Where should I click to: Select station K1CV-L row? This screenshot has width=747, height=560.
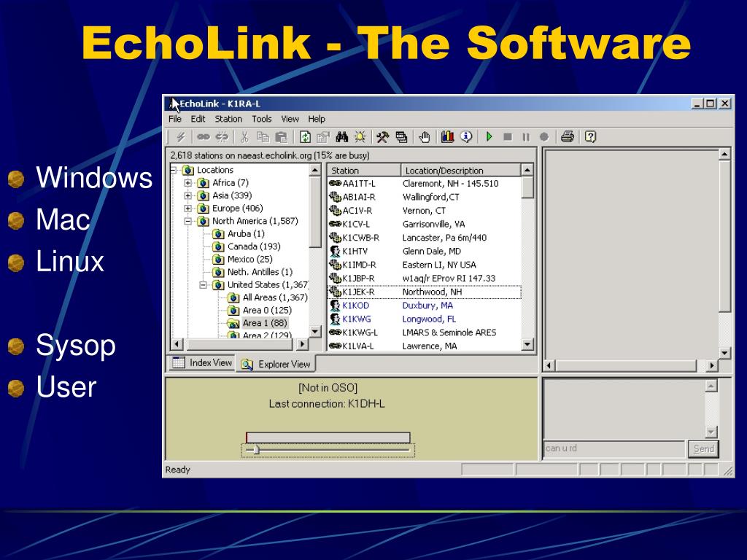tap(424, 225)
